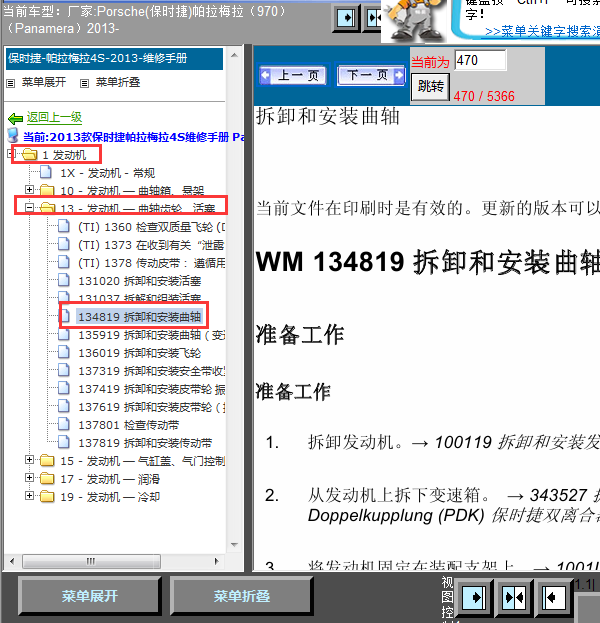Click bottom right-arrow view control icon

pyautogui.click(x=474, y=597)
